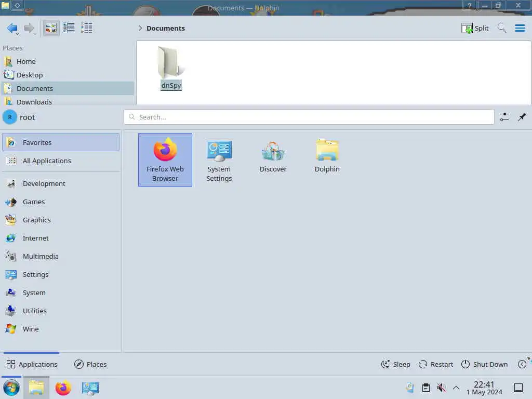532x399 pixels.
Task: Click the root user avatar
Action: click(x=10, y=117)
